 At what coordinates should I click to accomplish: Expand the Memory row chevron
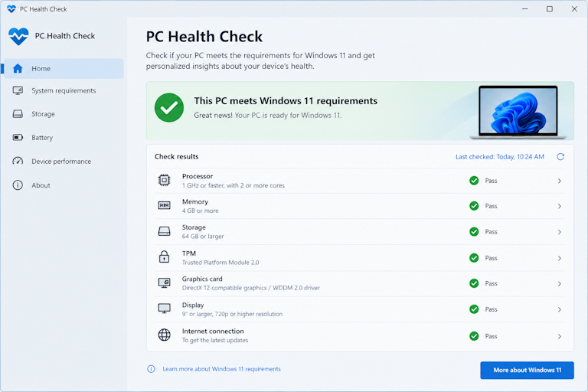559,206
